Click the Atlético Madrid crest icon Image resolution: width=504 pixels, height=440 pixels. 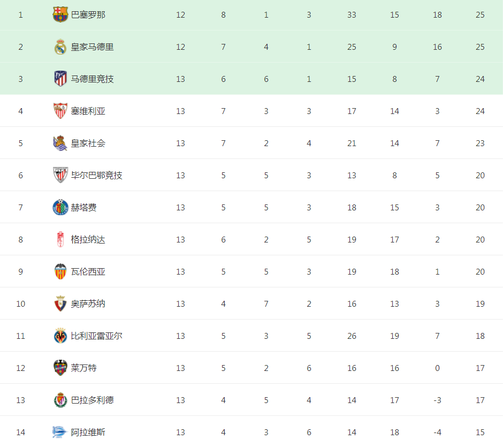point(60,79)
